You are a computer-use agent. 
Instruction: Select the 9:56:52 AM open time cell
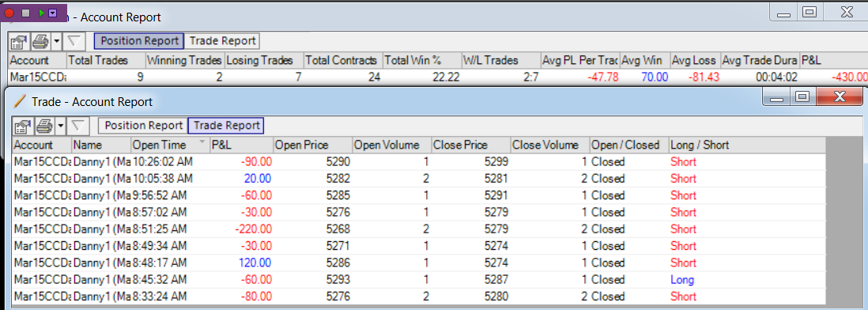tap(170, 195)
